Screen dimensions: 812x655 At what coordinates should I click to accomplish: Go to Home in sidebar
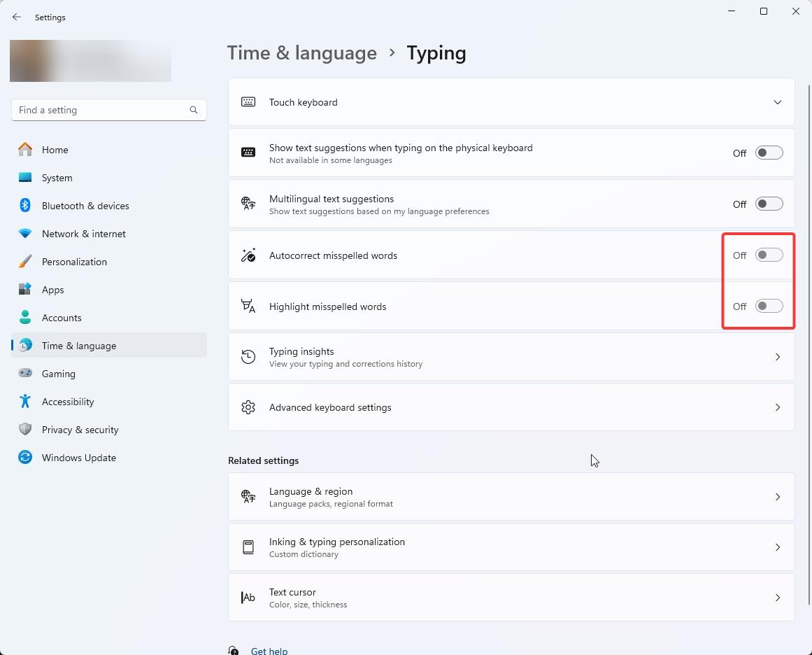[x=108, y=149]
